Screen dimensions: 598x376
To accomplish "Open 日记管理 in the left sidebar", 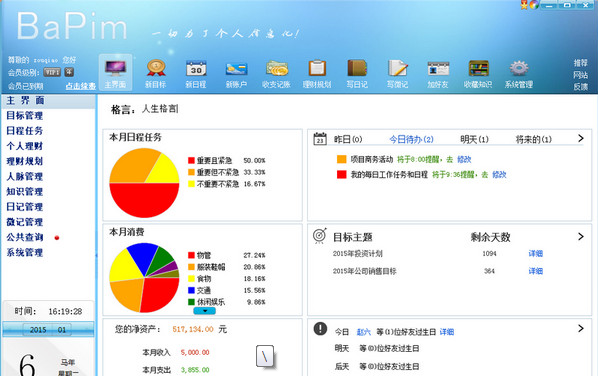I will tap(24, 207).
